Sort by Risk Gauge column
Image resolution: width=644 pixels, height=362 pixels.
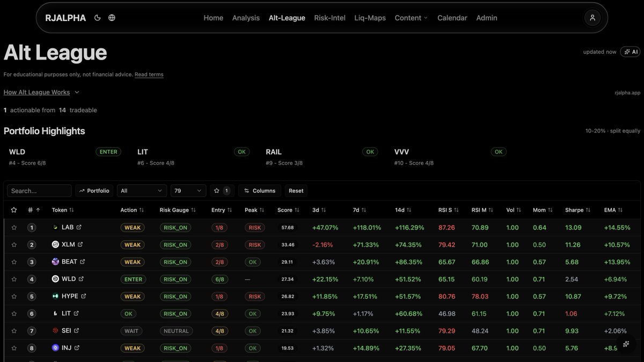click(178, 210)
